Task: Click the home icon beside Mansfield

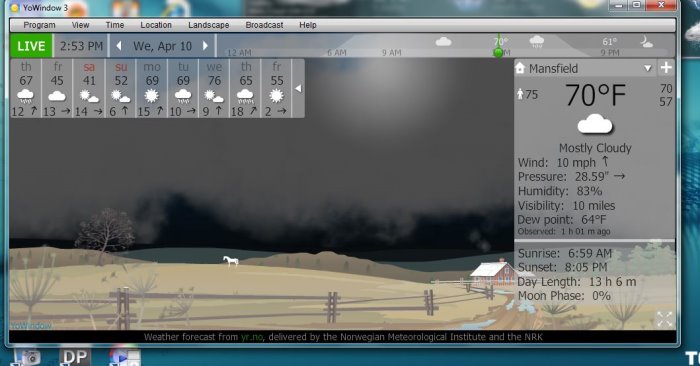Action: click(520, 68)
